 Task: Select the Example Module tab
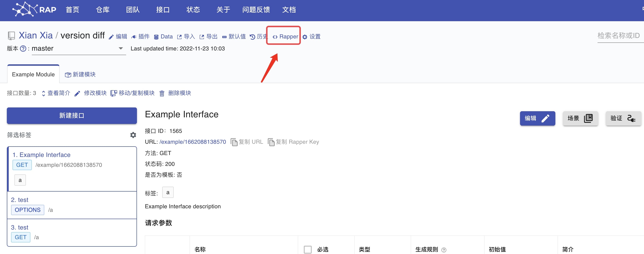(33, 74)
